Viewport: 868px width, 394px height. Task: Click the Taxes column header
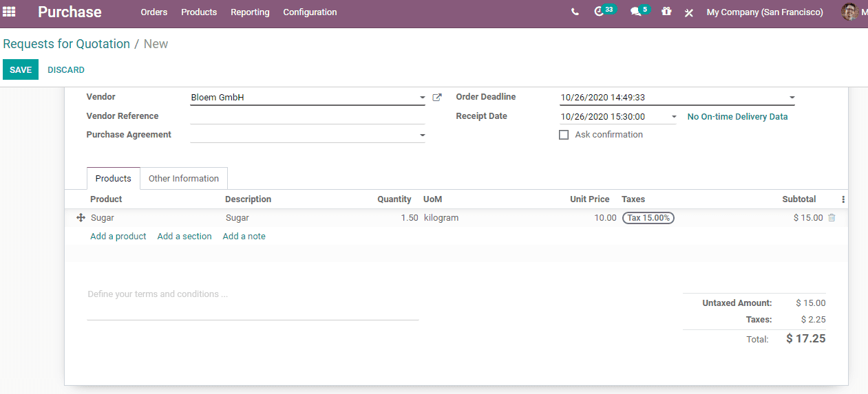click(x=633, y=199)
